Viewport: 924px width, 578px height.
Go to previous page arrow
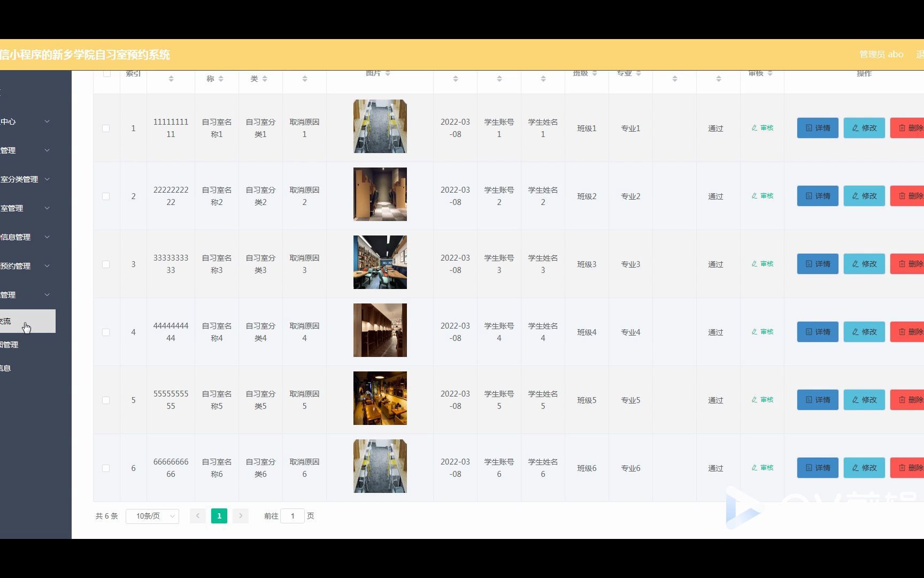[x=198, y=516]
